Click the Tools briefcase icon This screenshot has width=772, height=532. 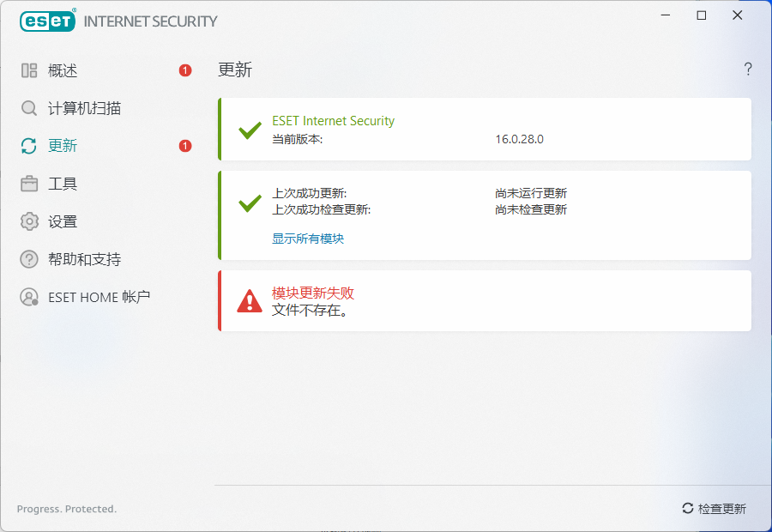(29, 184)
